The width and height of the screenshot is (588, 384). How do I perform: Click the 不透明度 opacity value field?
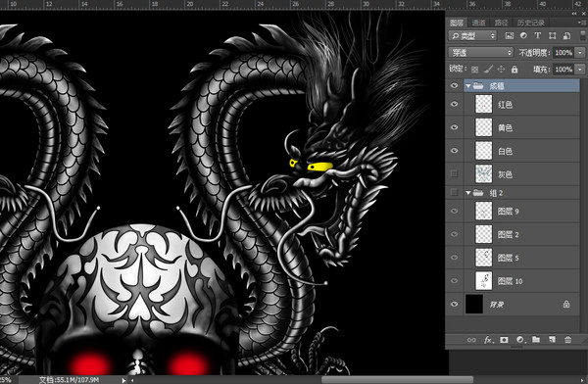click(563, 53)
